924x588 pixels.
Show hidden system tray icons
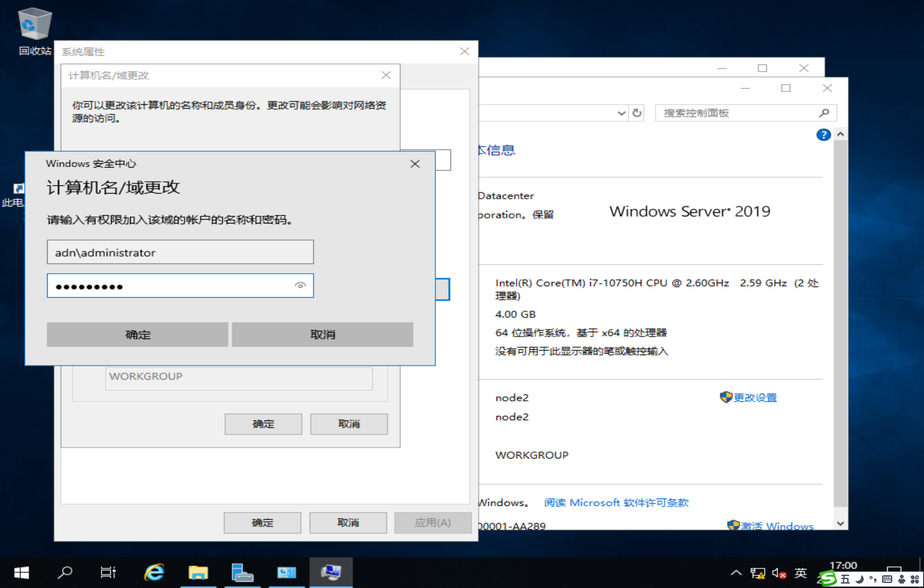pos(736,573)
